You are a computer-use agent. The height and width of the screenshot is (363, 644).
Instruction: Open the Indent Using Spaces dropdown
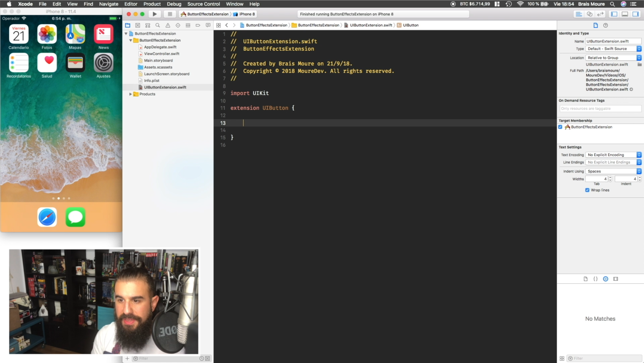point(613,171)
